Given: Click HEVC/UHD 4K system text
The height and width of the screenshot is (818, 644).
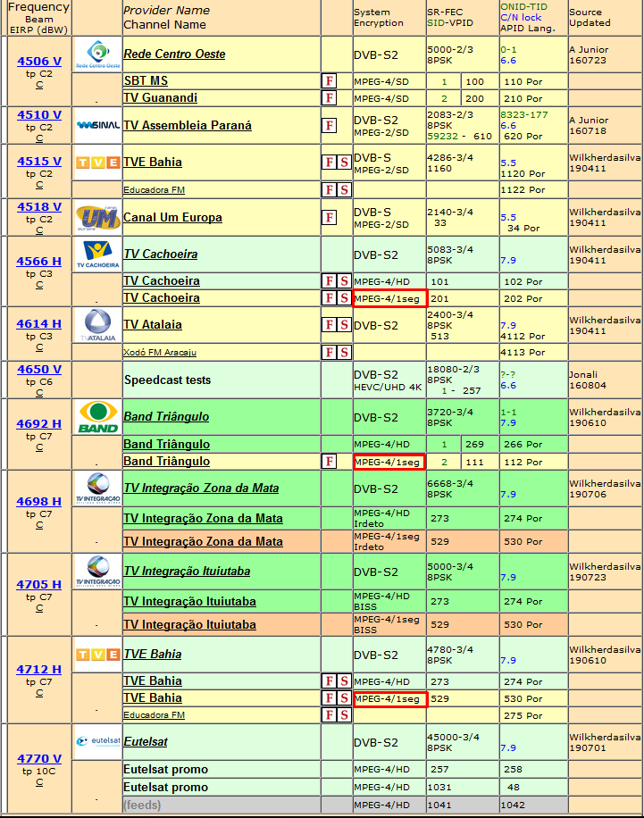Looking at the screenshot, I should coord(388,387).
